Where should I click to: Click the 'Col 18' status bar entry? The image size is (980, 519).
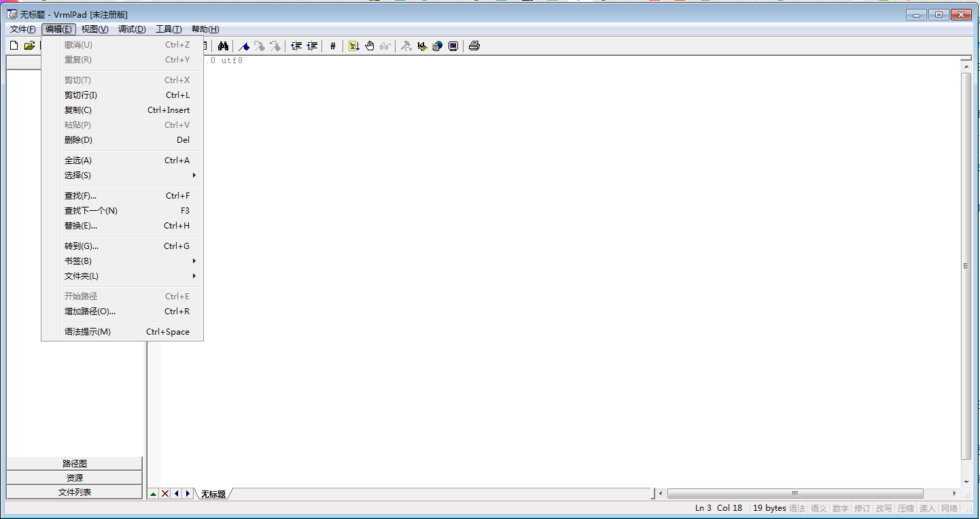pyautogui.click(x=729, y=508)
